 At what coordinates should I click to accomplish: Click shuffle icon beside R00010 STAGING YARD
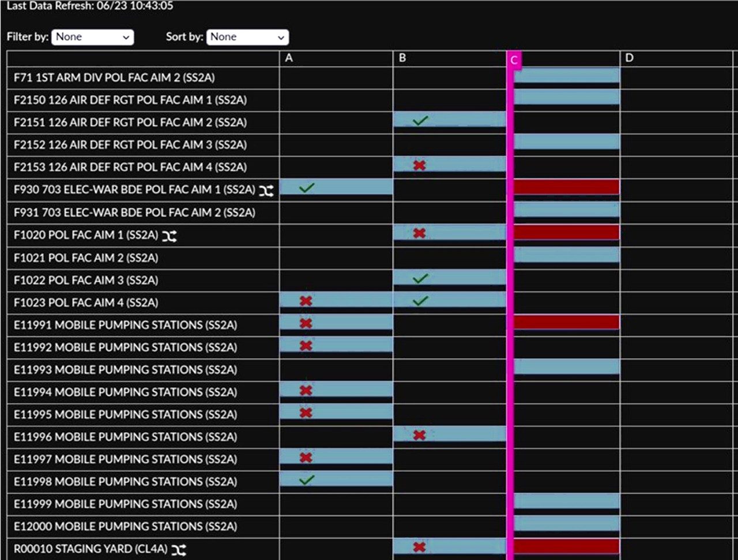pyautogui.click(x=179, y=550)
